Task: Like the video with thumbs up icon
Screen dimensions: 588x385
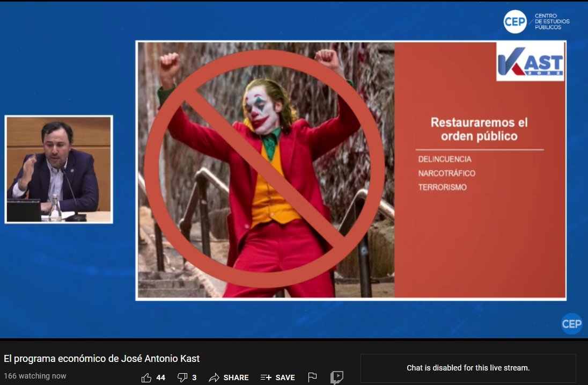Action: (x=146, y=377)
